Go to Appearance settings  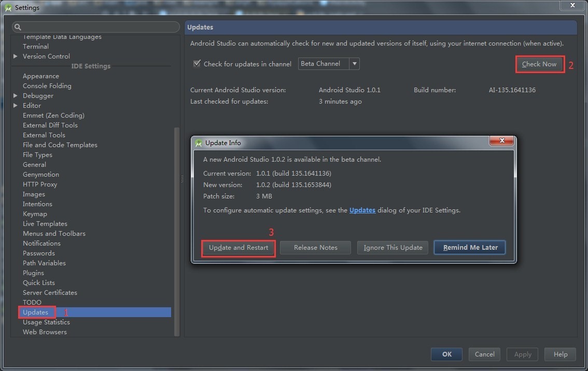[40, 76]
